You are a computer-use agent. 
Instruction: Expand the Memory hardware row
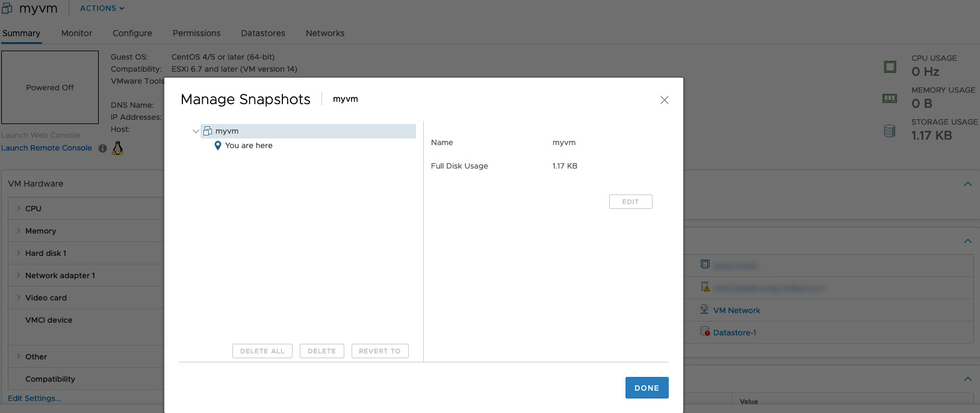tap(19, 231)
